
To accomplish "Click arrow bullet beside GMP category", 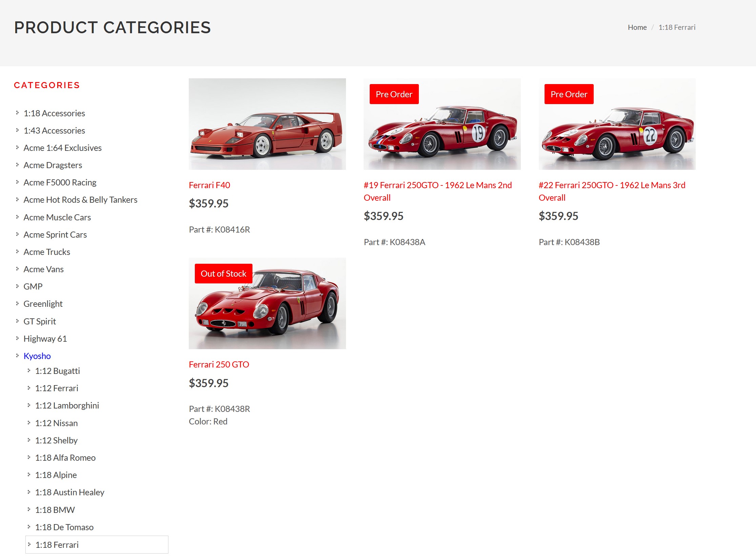I will pyautogui.click(x=17, y=286).
